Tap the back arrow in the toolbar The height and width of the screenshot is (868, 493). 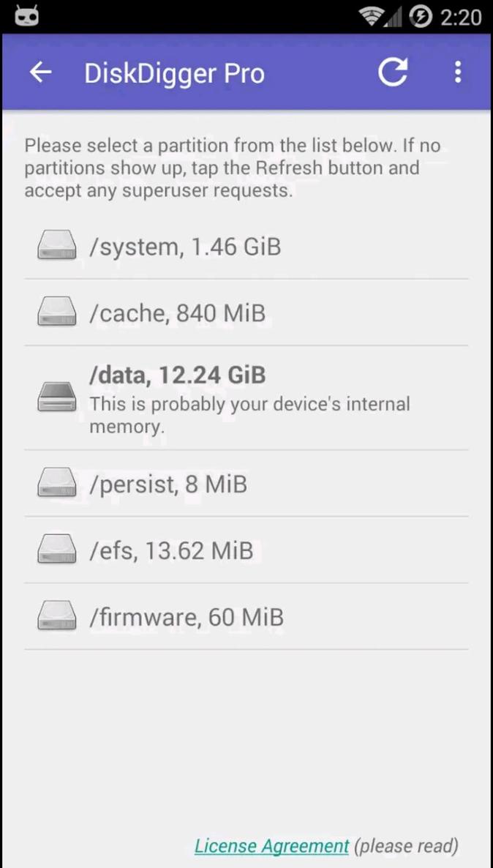pos(40,72)
